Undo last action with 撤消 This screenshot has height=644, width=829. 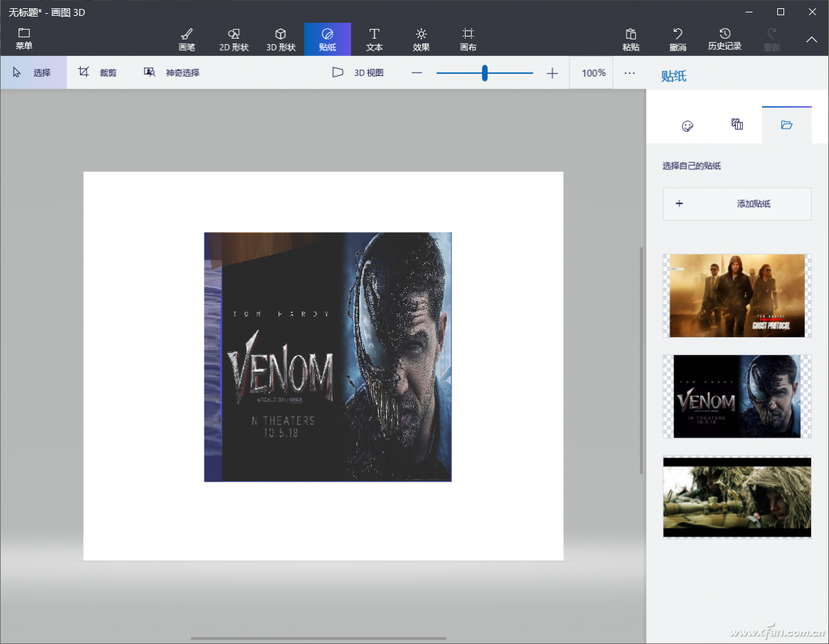[x=678, y=39]
